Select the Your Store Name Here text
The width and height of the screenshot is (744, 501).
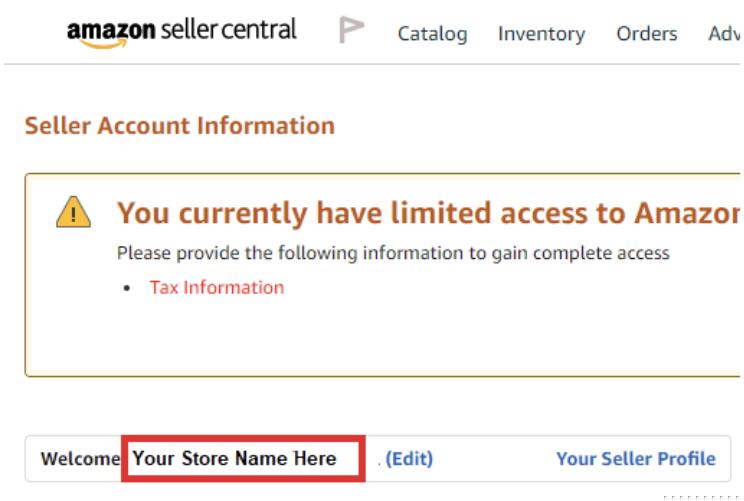[x=235, y=459]
